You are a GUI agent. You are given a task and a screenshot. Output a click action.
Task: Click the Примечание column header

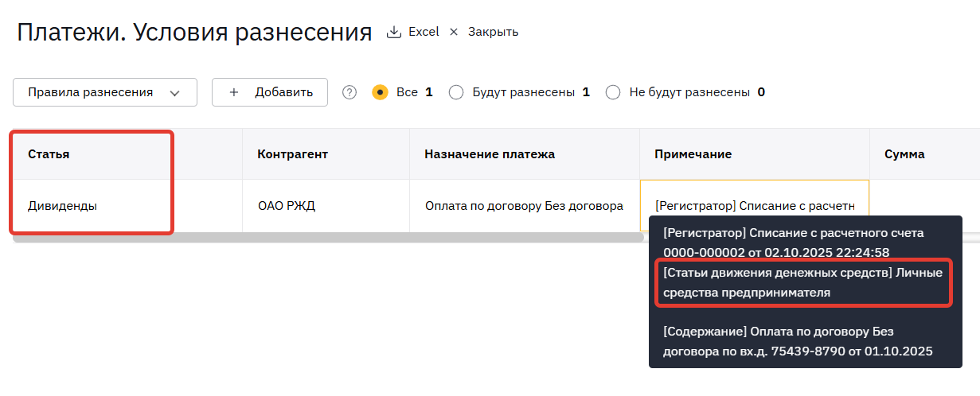(x=693, y=154)
